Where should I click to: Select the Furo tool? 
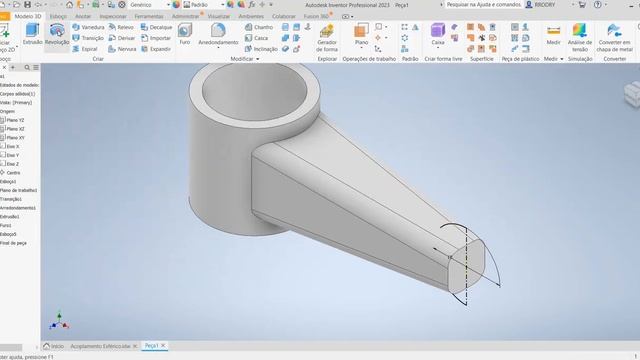pyautogui.click(x=184, y=34)
